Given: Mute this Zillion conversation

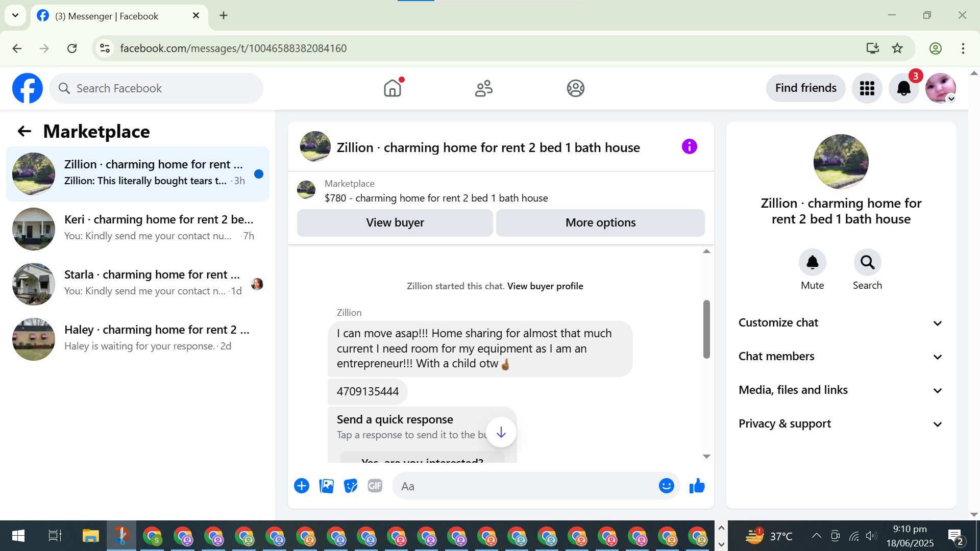Looking at the screenshot, I should (x=812, y=262).
